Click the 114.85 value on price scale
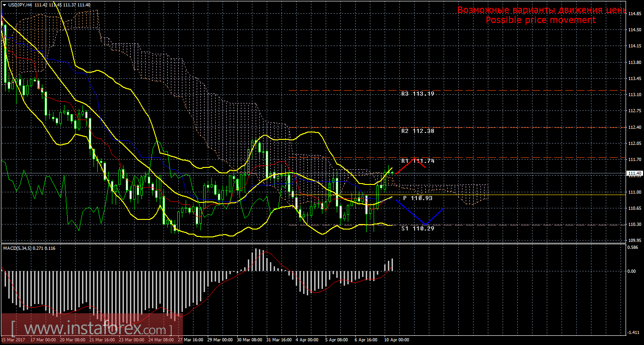Screen dimensions: 644x345 click(635, 14)
